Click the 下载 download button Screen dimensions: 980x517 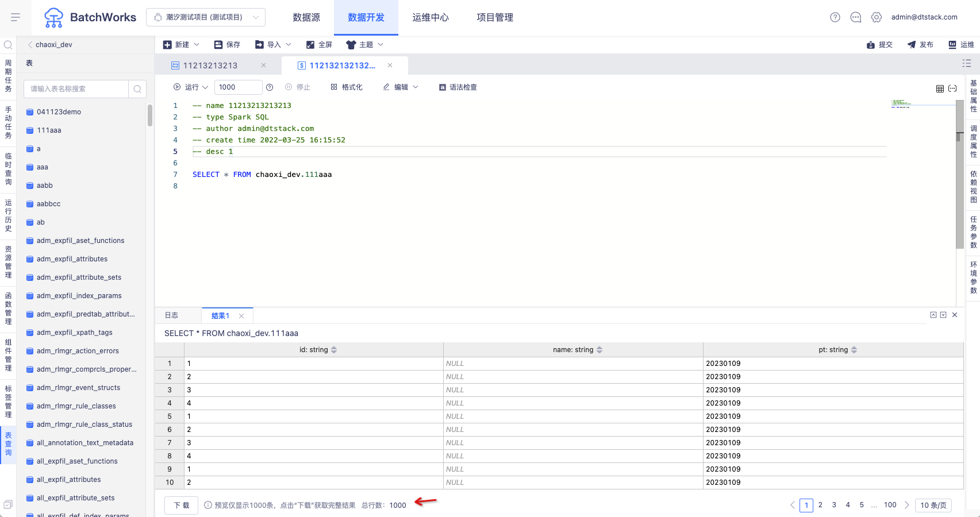(x=182, y=506)
